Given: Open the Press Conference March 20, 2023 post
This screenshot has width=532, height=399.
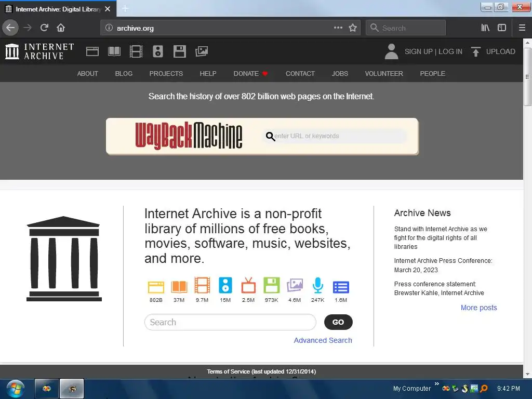Looking at the screenshot, I should (x=443, y=265).
